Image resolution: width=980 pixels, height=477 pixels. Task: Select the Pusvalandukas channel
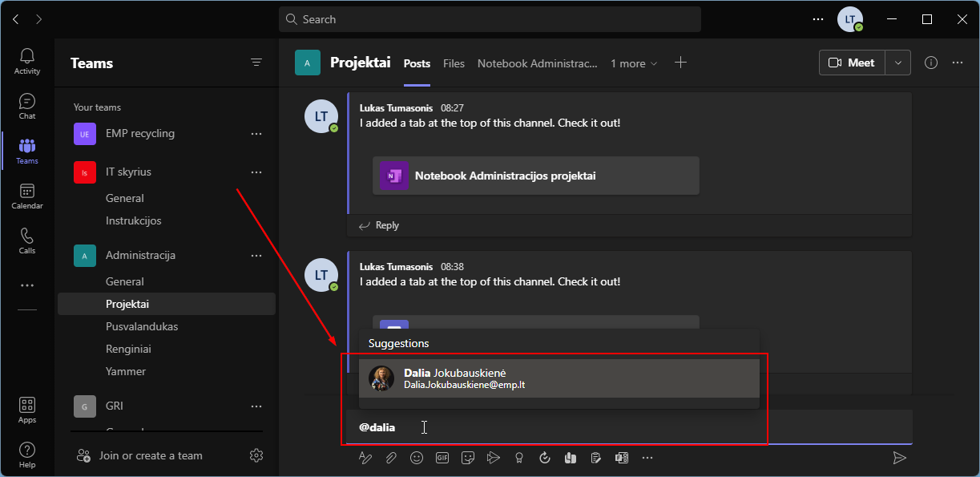[142, 326]
